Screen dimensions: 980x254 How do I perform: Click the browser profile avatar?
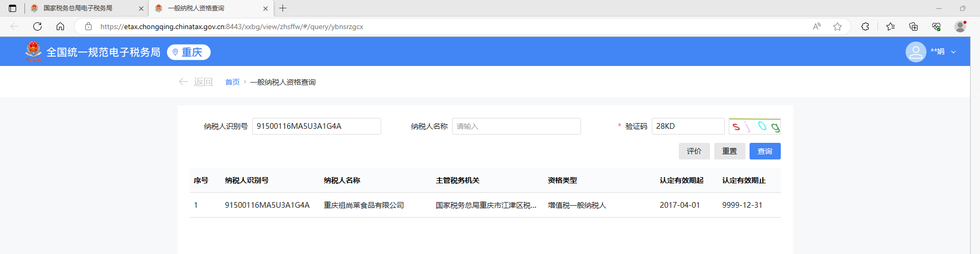(960, 26)
